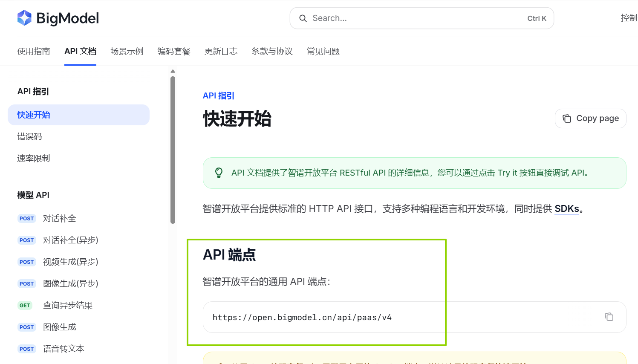Open the 视频生成(异步) sidebar entry
Screen dimensions: 638x364
click(71, 262)
